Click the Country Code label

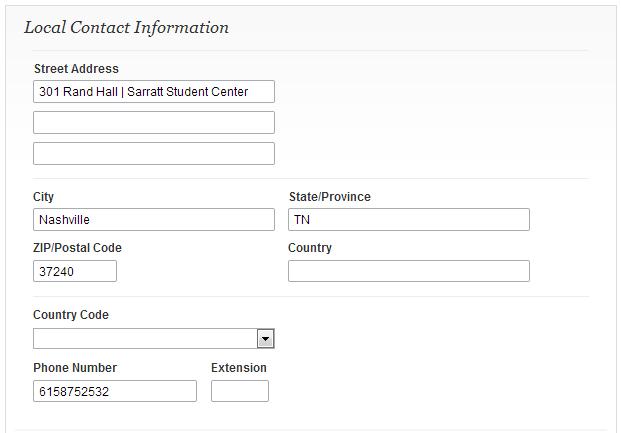click(71, 315)
